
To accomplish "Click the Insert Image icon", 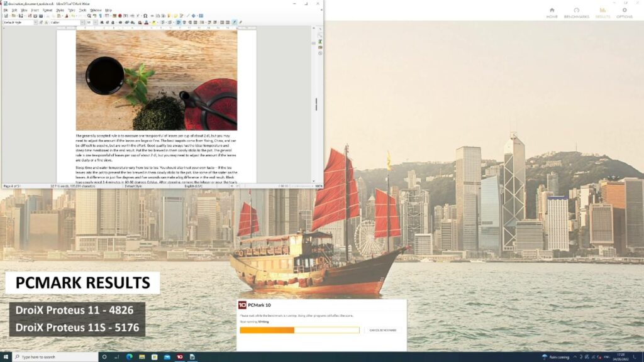I will pyautogui.click(x=114, y=16).
